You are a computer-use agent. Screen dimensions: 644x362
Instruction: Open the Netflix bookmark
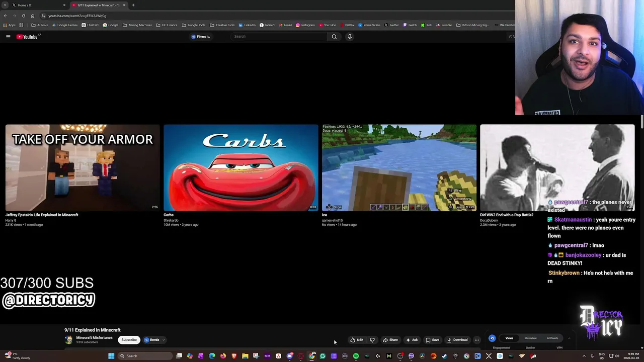point(348,25)
